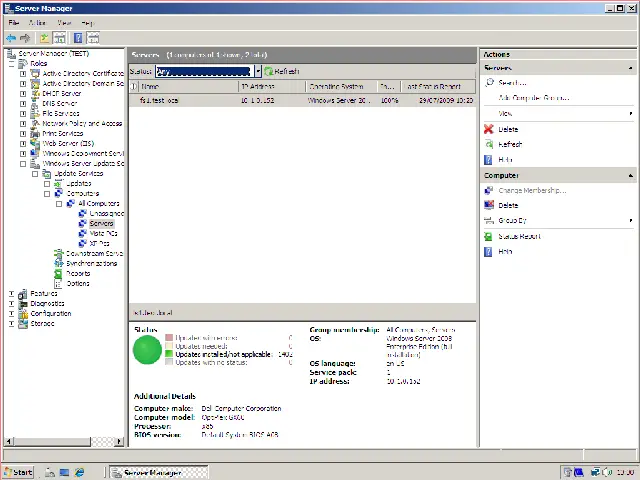Expand the Diagnostics node
640x480 pixels.
coord(11,304)
